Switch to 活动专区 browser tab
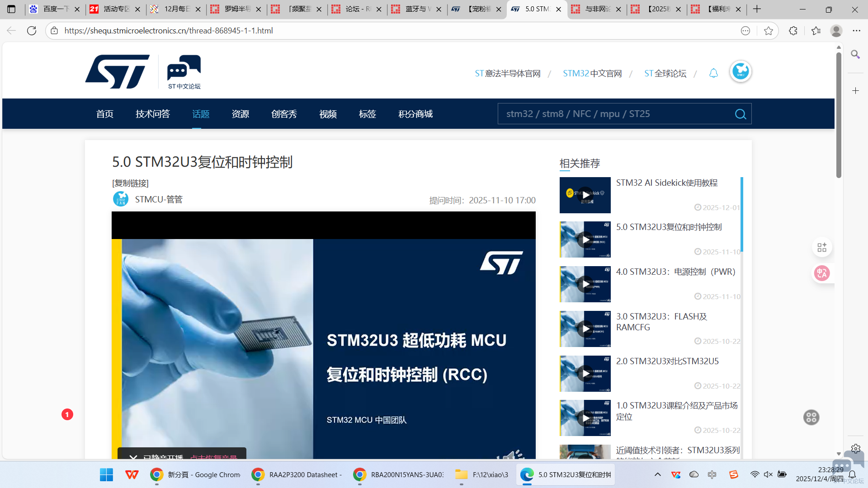Viewport: 868px width, 488px height. (115, 9)
